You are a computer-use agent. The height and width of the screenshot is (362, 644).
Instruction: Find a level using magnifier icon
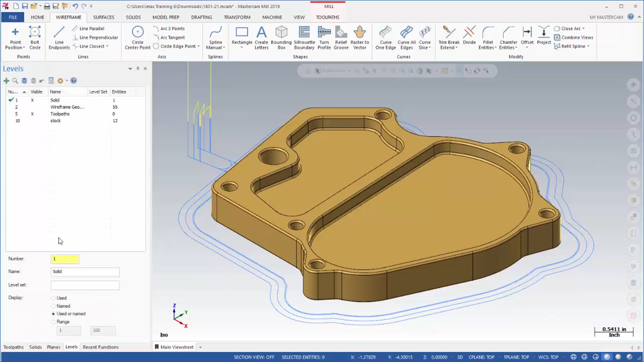coord(15,81)
